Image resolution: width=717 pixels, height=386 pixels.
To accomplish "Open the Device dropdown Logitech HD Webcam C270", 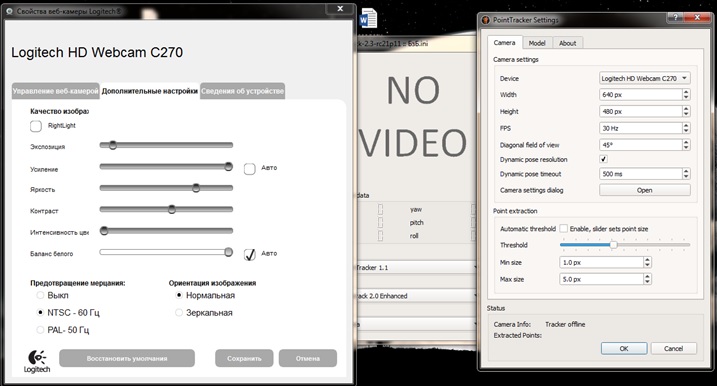I will click(644, 78).
